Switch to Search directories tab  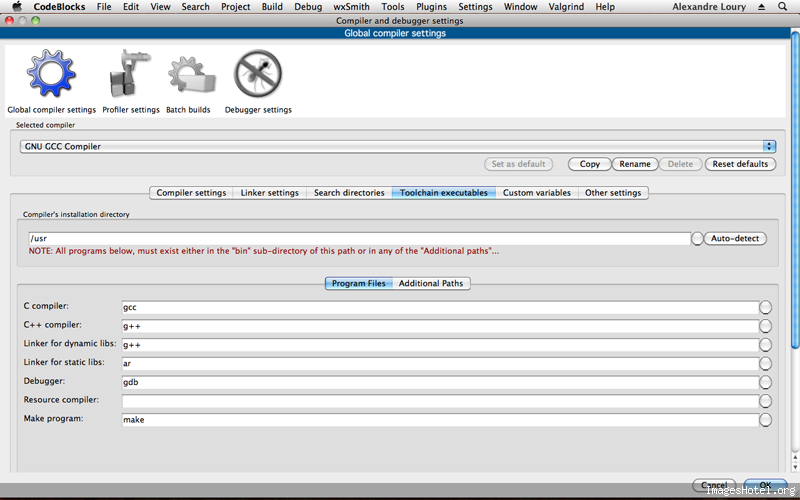coord(349,193)
